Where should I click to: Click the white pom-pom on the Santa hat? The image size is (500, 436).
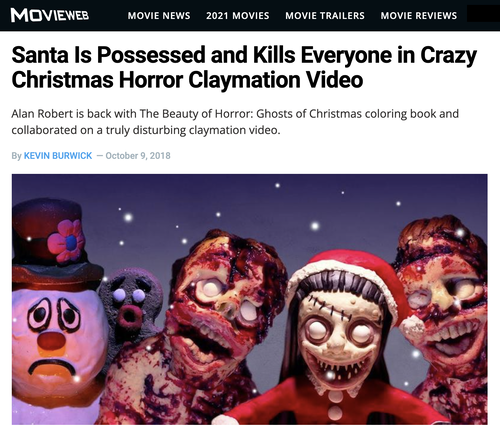[x=412, y=327]
